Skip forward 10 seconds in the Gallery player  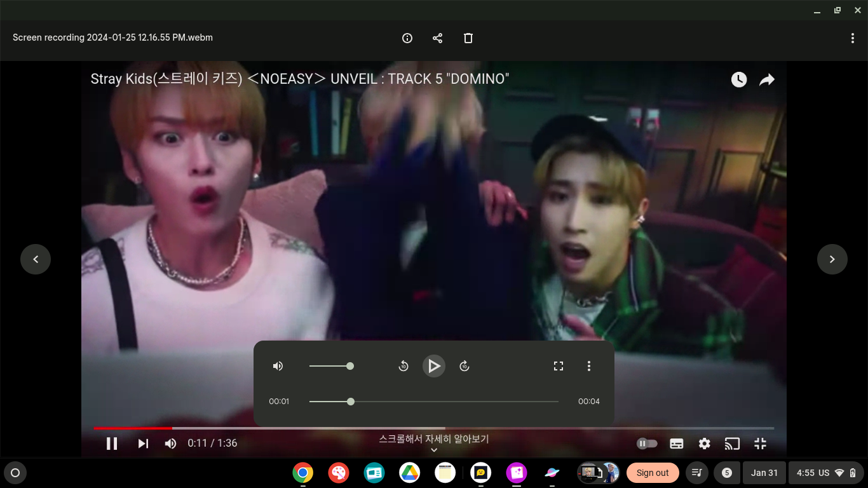tap(465, 366)
